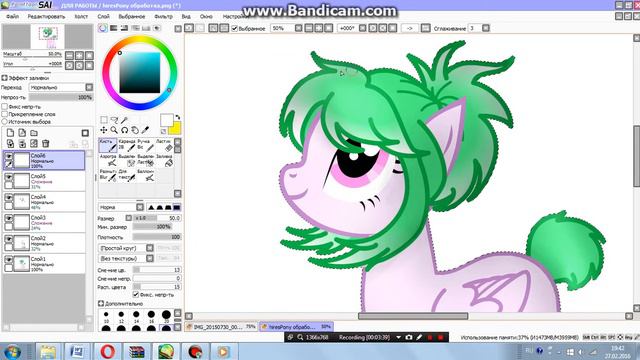Switch to the IMG_20150730 document tab

click(x=221, y=327)
